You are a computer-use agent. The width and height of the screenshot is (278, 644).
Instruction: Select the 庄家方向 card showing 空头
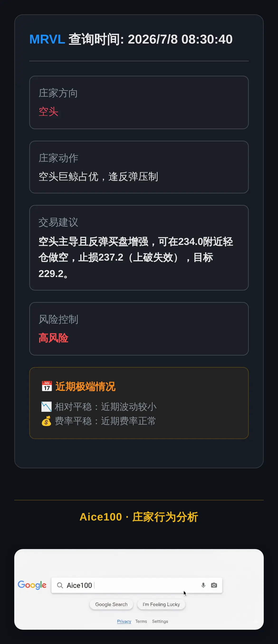[139, 103]
